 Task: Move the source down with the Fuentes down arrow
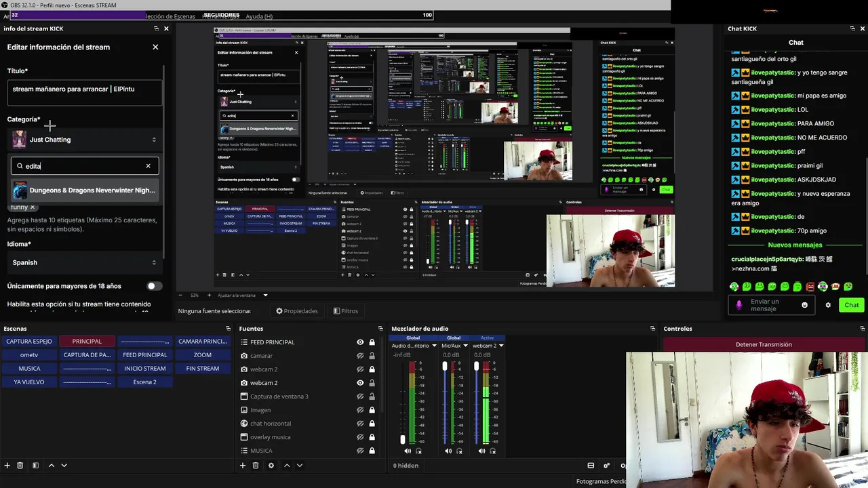click(x=300, y=466)
